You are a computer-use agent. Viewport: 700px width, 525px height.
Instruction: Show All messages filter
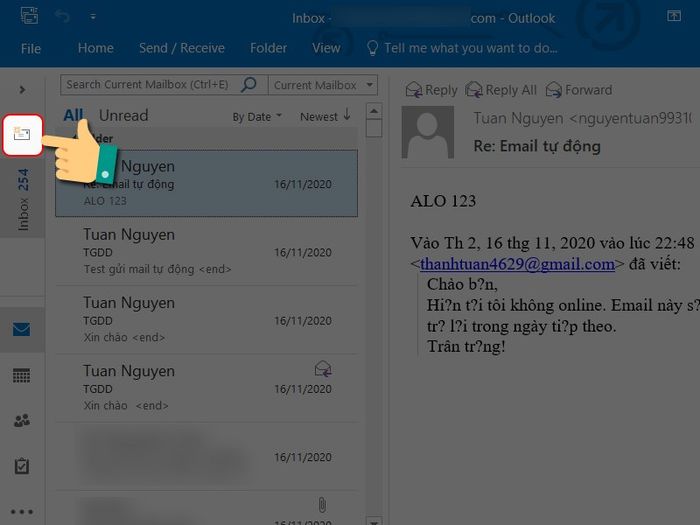pyautogui.click(x=73, y=115)
